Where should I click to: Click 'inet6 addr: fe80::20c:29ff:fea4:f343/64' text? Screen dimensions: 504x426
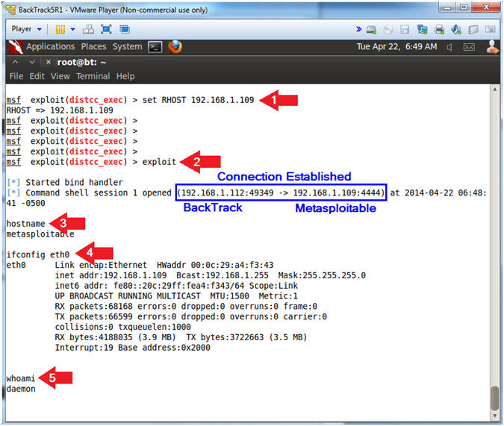tap(149, 286)
